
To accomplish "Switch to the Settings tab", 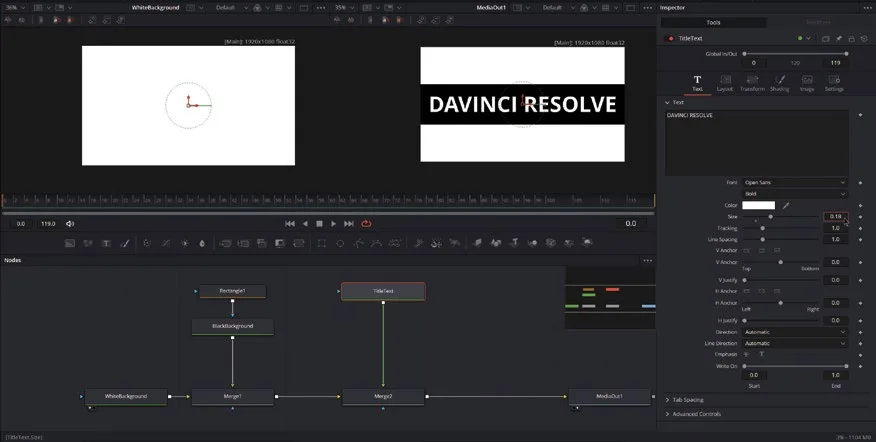I will (834, 84).
